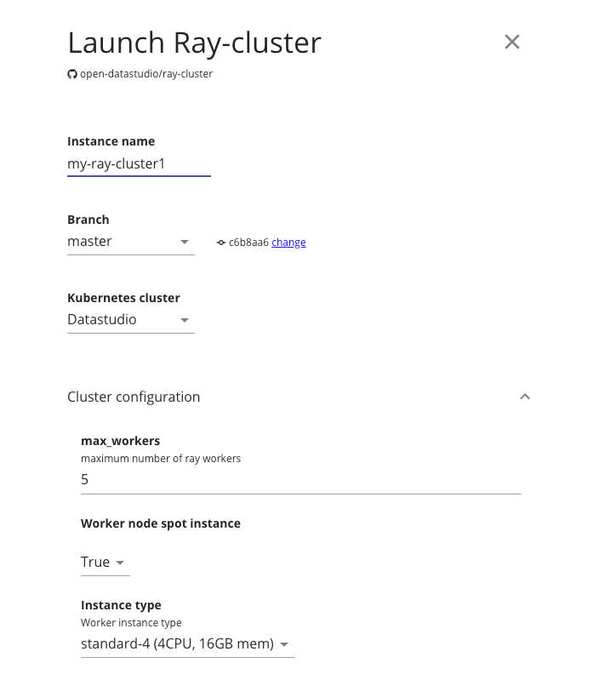Click the Worker node spot instance label

click(x=161, y=523)
